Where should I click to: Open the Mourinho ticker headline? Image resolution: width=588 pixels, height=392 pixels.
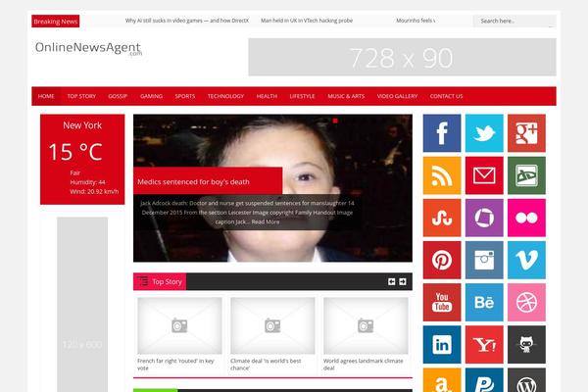pos(416,21)
